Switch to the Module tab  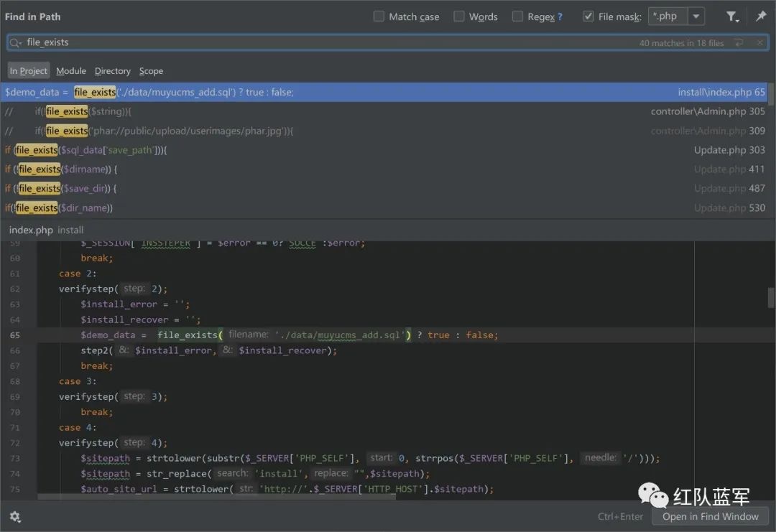click(70, 70)
